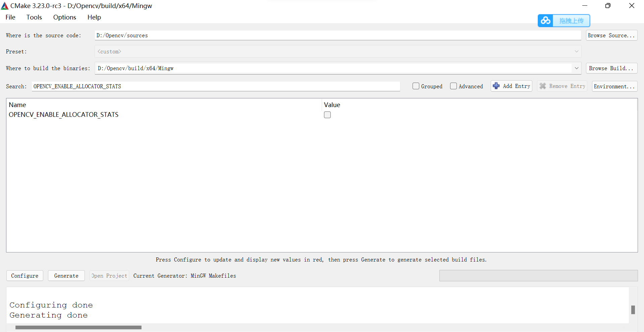Click the Add Entry button label
Image resolution: width=644 pixels, height=332 pixels.
(517, 86)
